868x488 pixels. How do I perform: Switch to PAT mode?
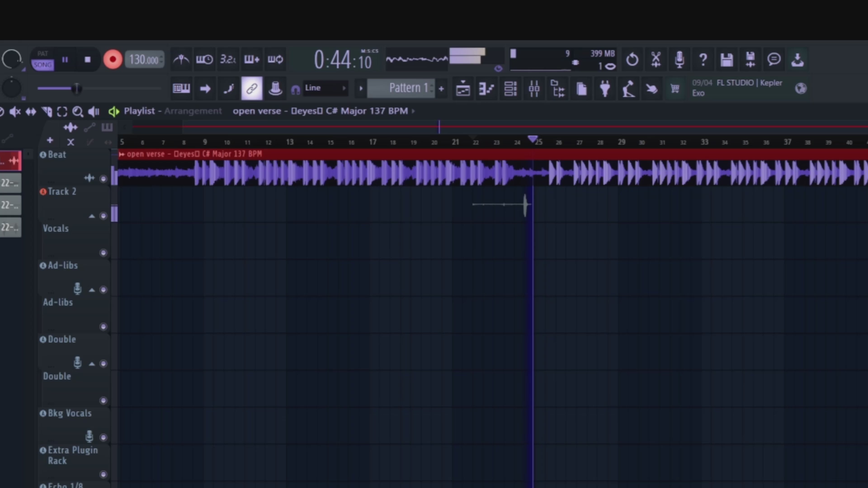click(42, 54)
